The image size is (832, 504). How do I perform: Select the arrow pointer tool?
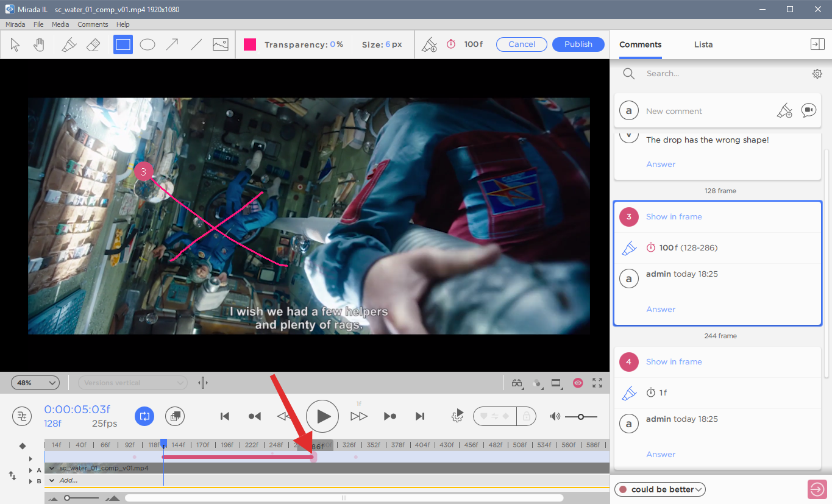pos(15,44)
